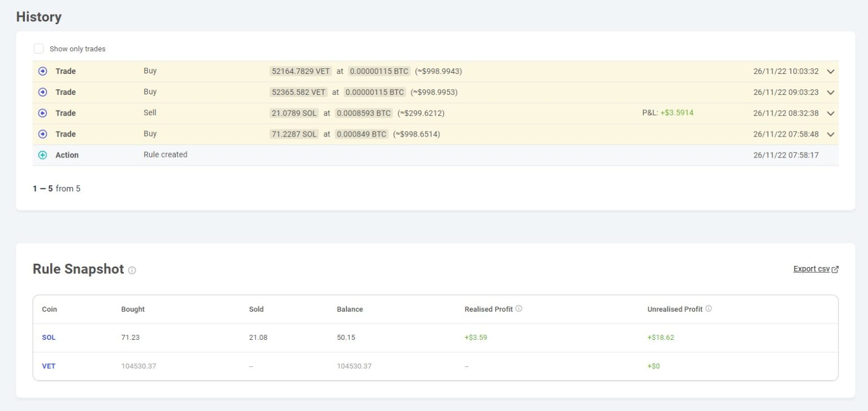Screen dimensions: 868x411
Task: Open the Rule Snapshot info icon
Action: pos(132,270)
